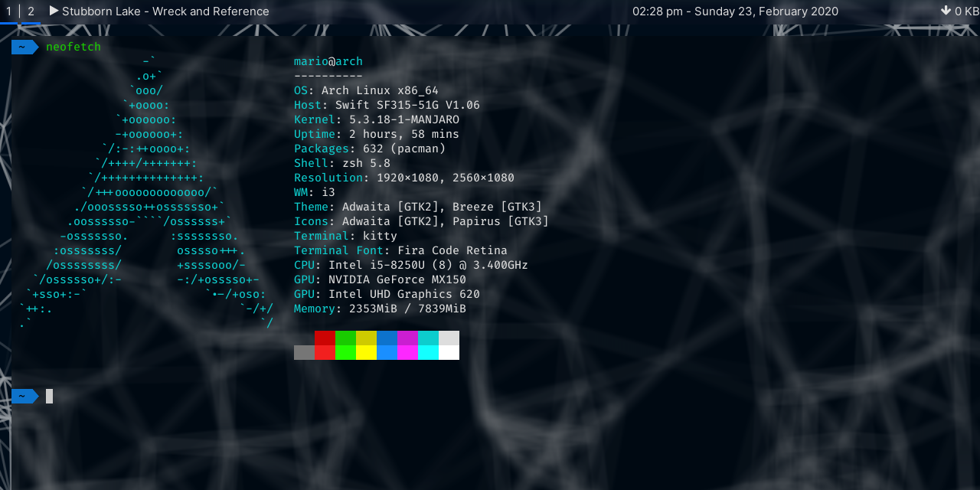
Task: Click the now-playing title Stubborn Lake - Wreck and Reference
Action: (x=165, y=11)
